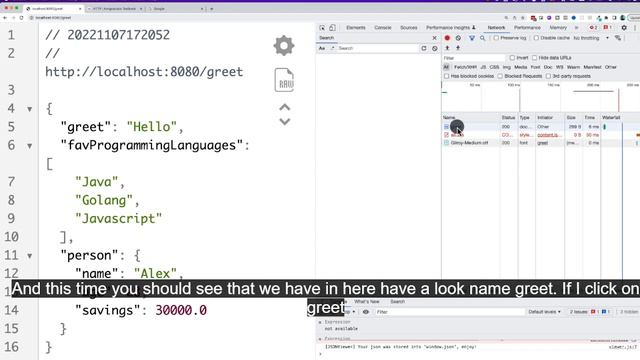Check 3rd-party requests checkbox
The height and width of the screenshot is (360, 640).
tap(548, 76)
